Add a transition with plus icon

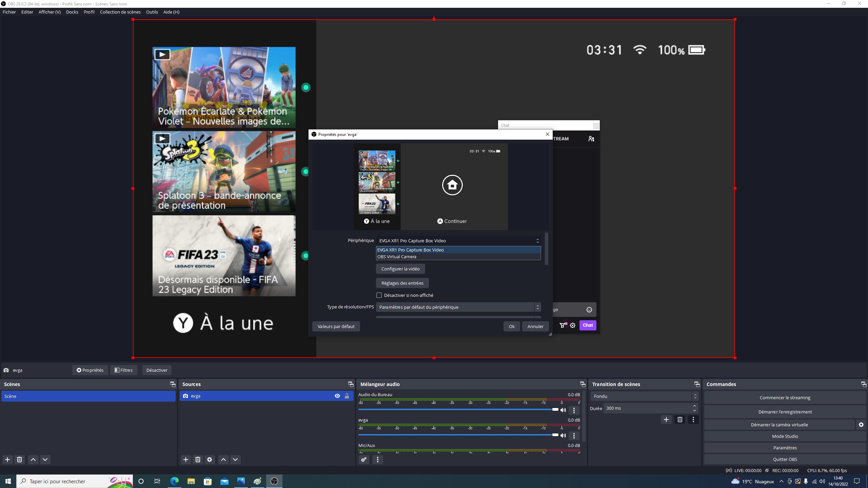666,420
